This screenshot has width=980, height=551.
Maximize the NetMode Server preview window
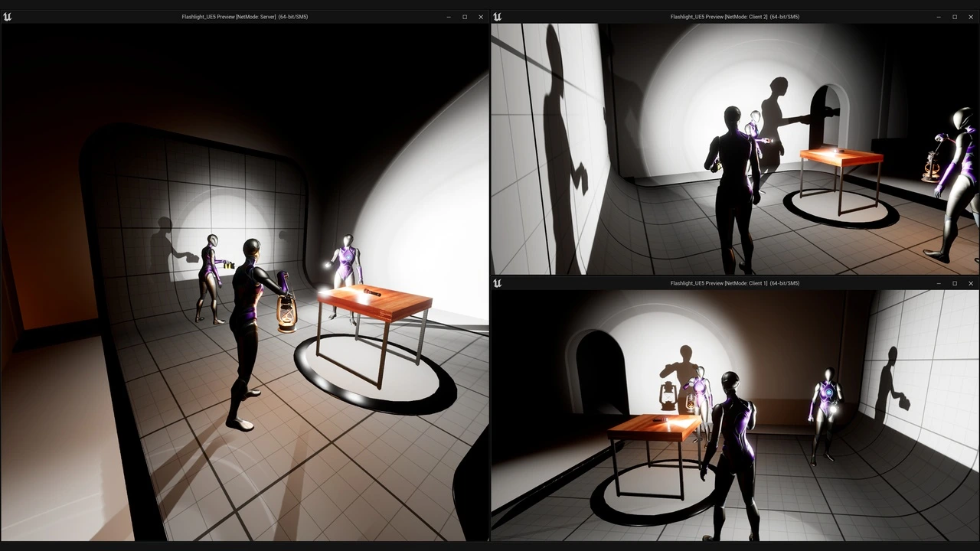[465, 17]
